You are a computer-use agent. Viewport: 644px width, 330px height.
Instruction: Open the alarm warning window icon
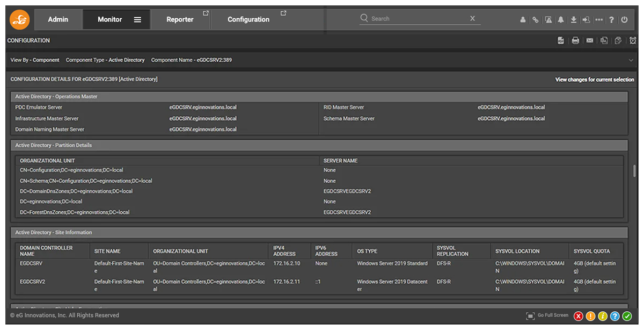click(548, 20)
